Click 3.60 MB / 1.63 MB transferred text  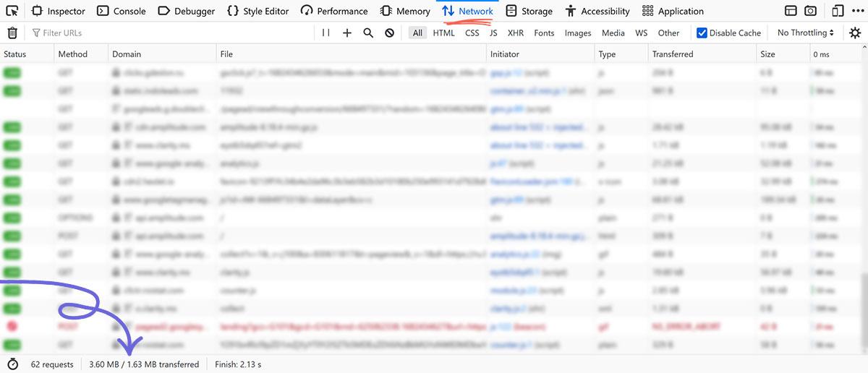click(x=144, y=364)
